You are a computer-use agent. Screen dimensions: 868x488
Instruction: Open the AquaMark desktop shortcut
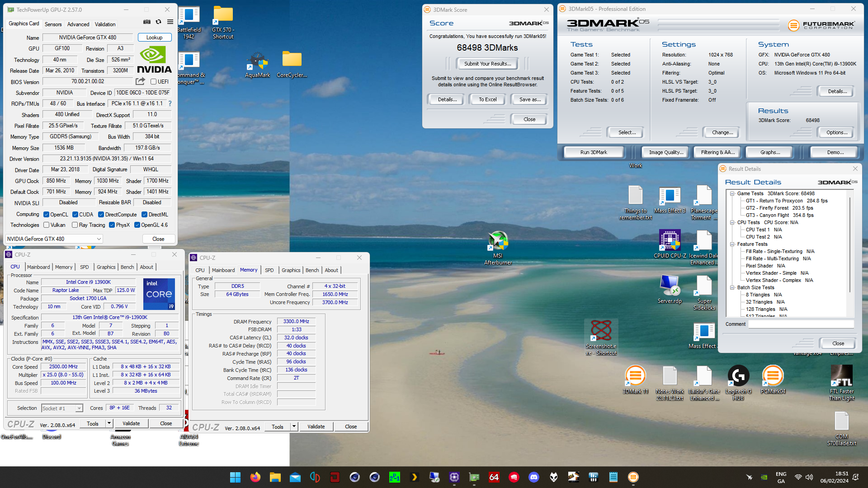257,65
